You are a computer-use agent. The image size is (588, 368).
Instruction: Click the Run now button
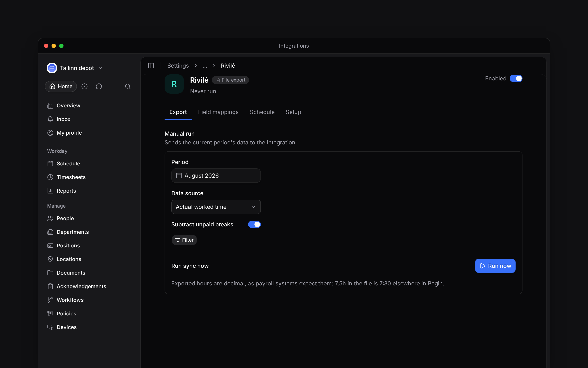coord(495,266)
